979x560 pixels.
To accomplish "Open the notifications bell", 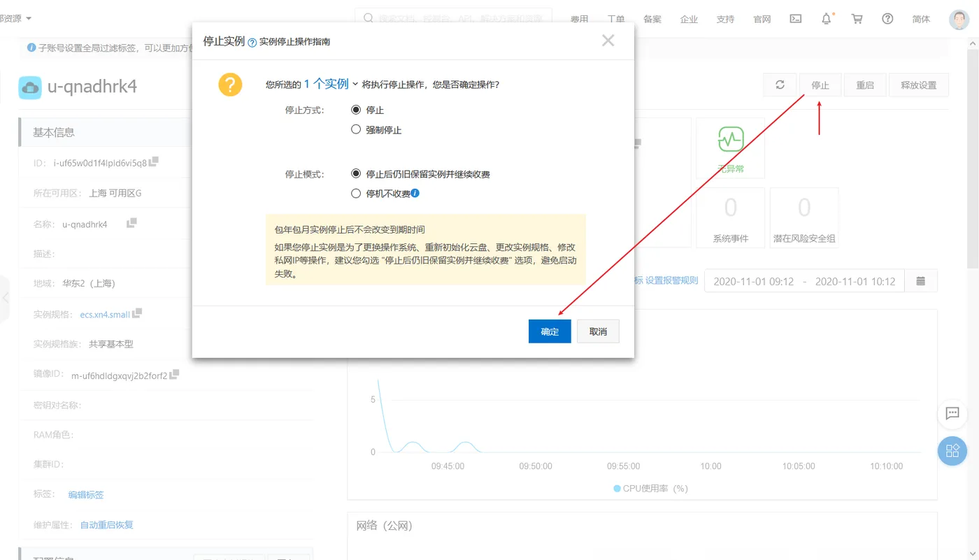I will click(827, 19).
